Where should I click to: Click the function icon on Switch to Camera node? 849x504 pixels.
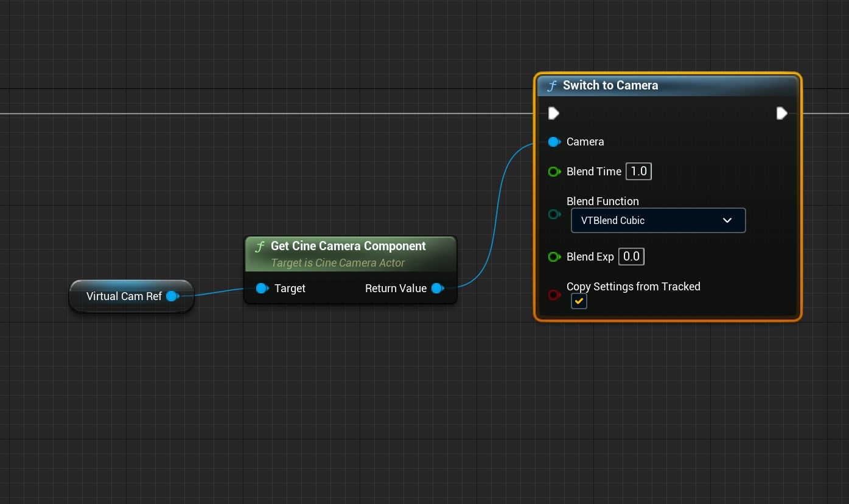tap(552, 86)
